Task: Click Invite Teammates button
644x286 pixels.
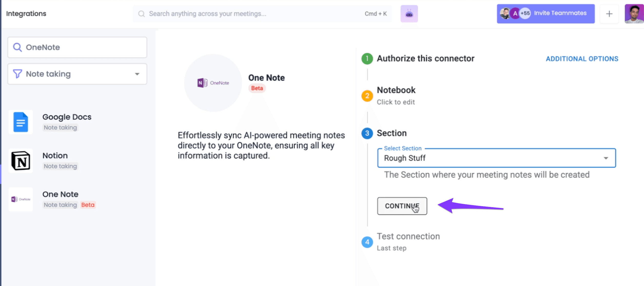Action: 546,14
